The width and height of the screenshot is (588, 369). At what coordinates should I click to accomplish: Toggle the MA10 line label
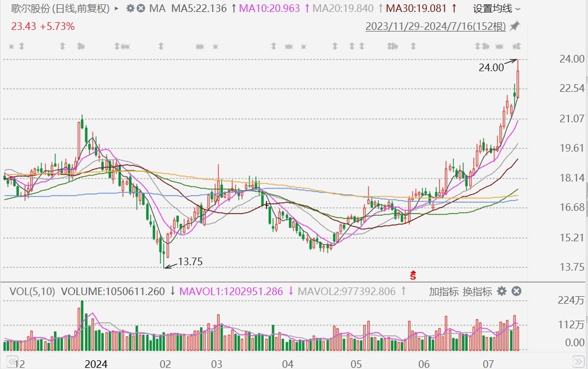(x=270, y=8)
